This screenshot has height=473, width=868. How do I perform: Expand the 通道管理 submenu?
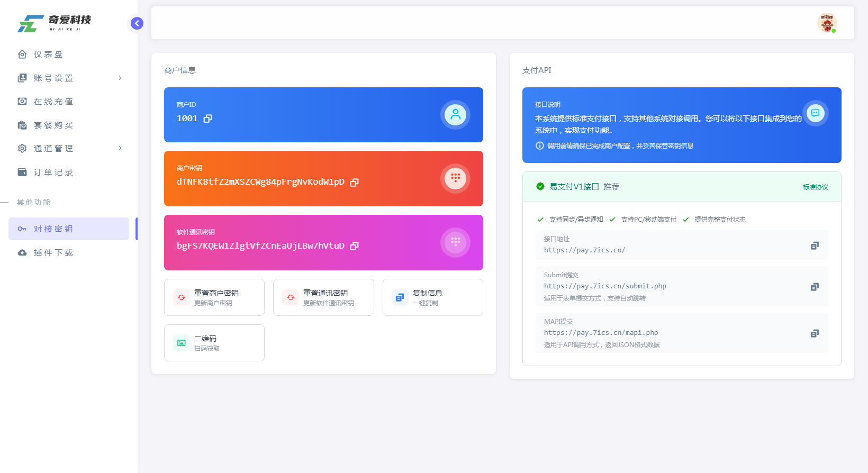[x=69, y=148]
